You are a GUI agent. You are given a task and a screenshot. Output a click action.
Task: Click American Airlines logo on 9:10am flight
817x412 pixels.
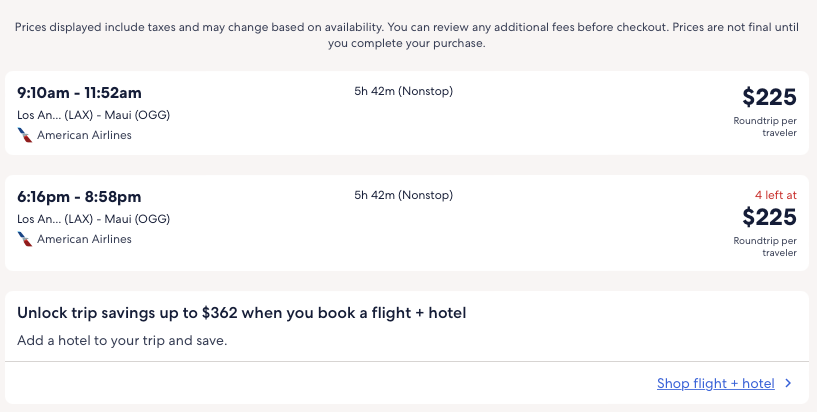click(25, 135)
